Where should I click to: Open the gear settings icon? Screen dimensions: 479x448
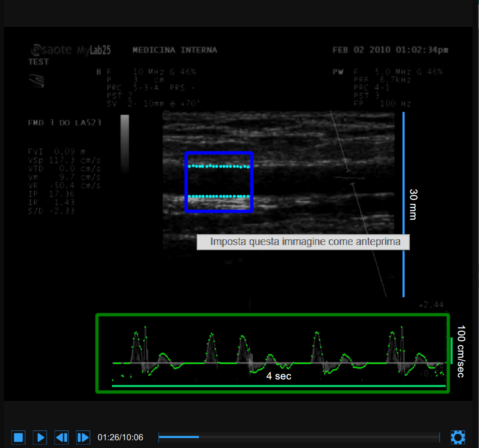[458, 437]
